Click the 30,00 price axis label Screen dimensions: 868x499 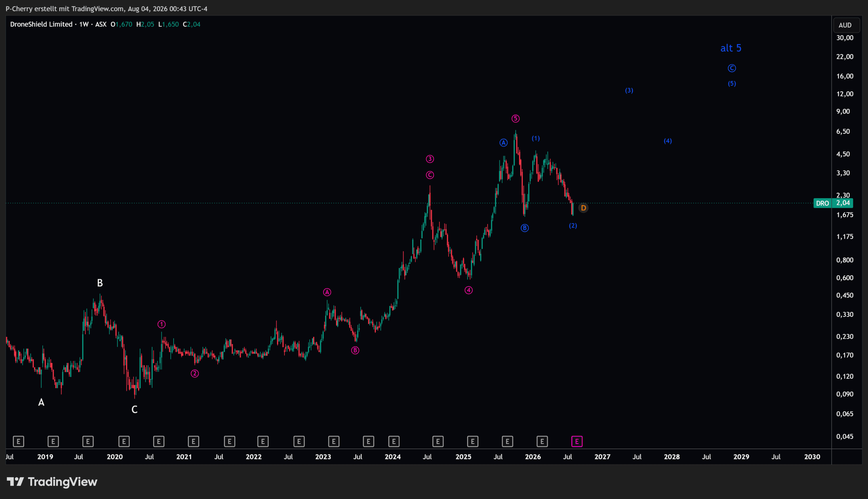click(x=845, y=38)
